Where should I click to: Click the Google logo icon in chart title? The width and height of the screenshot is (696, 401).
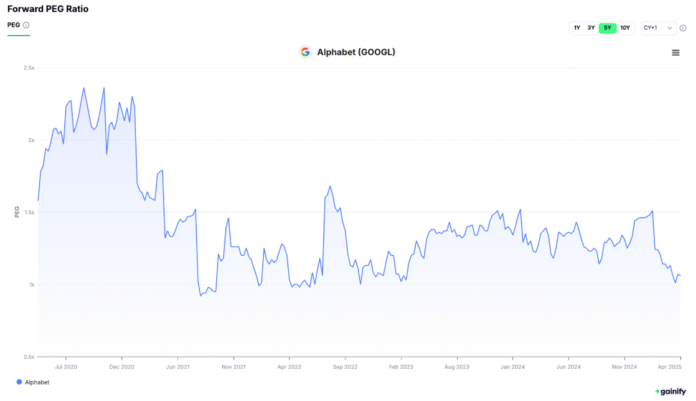point(305,52)
